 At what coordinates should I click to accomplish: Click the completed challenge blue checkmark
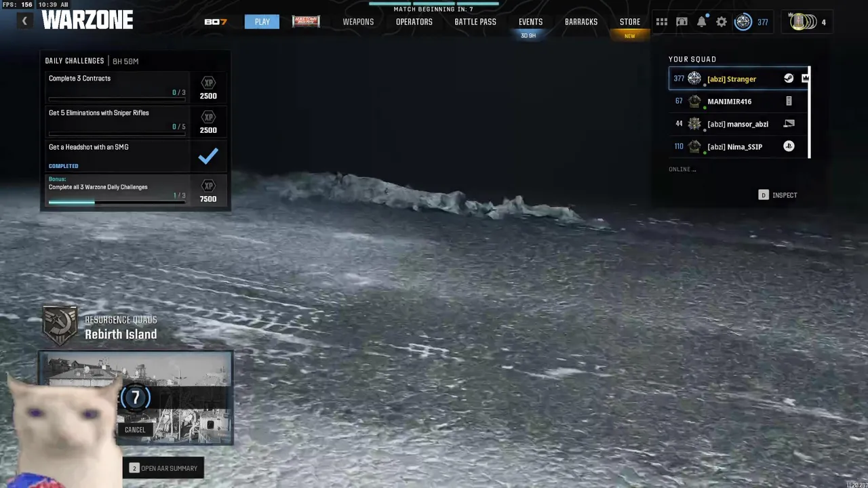208,157
